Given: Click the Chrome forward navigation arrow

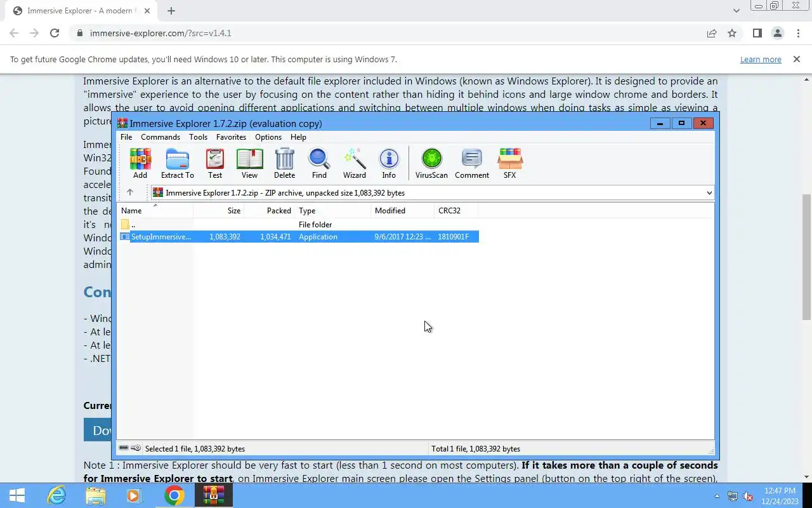Looking at the screenshot, I should pyautogui.click(x=34, y=33).
